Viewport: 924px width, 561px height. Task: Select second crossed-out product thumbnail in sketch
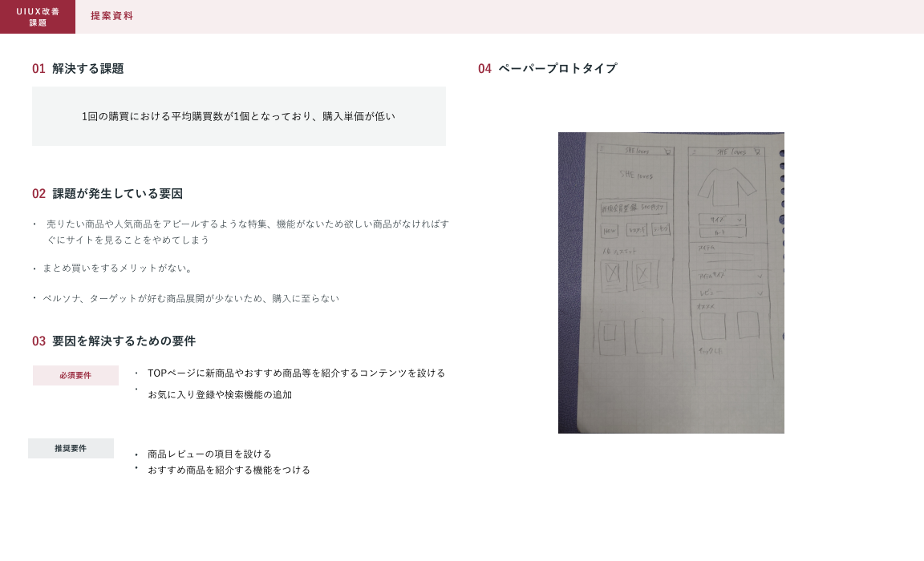coord(644,275)
